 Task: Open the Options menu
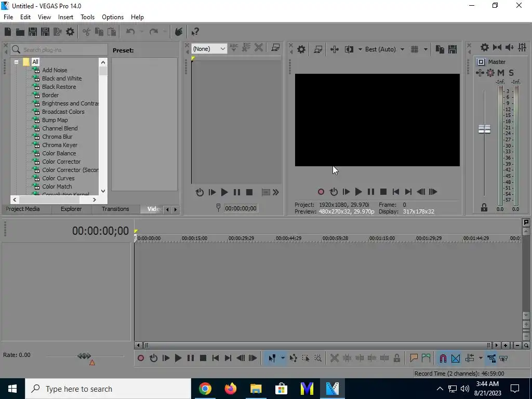click(x=113, y=17)
